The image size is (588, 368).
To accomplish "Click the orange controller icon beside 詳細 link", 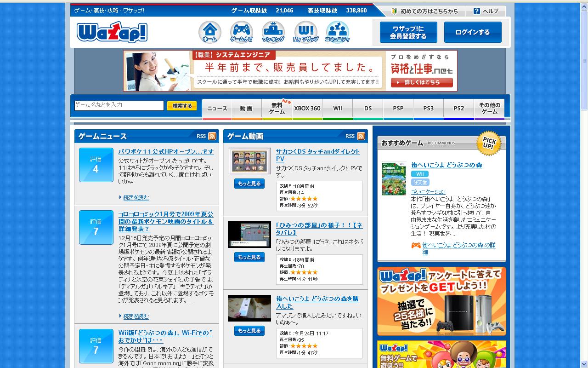I will tap(416, 246).
